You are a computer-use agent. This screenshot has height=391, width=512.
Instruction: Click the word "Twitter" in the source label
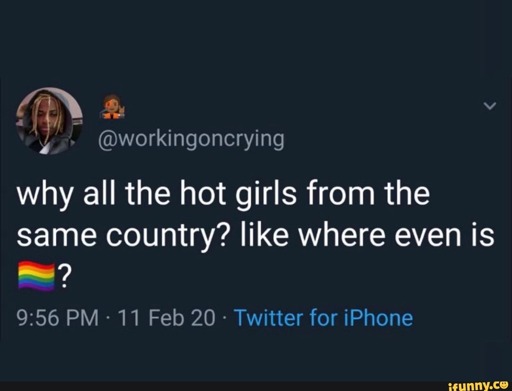(x=269, y=317)
